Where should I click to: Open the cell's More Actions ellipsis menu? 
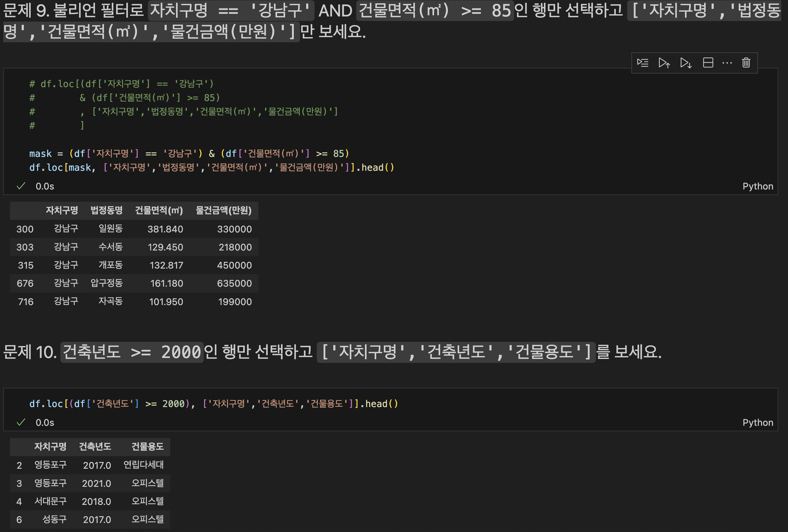(x=727, y=63)
